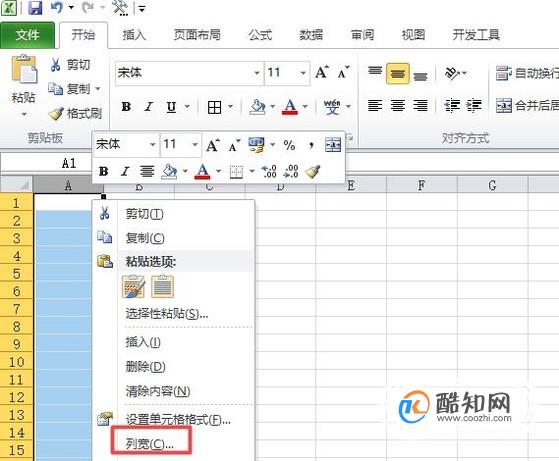Switch to the 页面布局 ribbon tab

(x=197, y=35)
